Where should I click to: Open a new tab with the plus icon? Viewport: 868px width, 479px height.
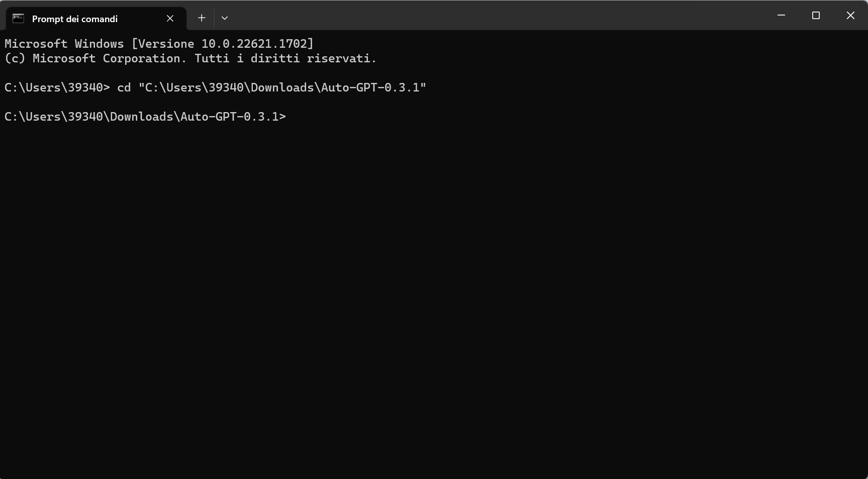(x=201, y=18)
